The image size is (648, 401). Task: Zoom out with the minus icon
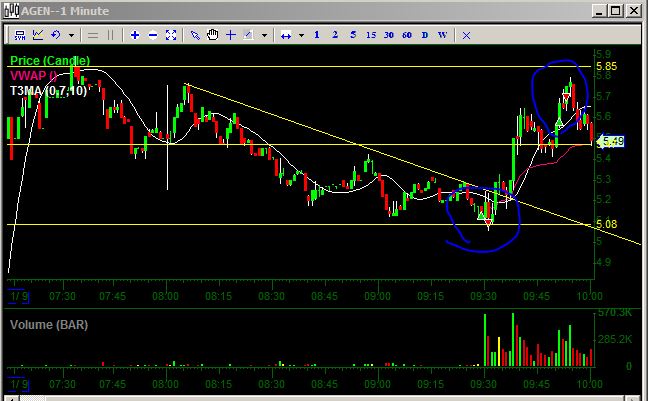(153, 36)
